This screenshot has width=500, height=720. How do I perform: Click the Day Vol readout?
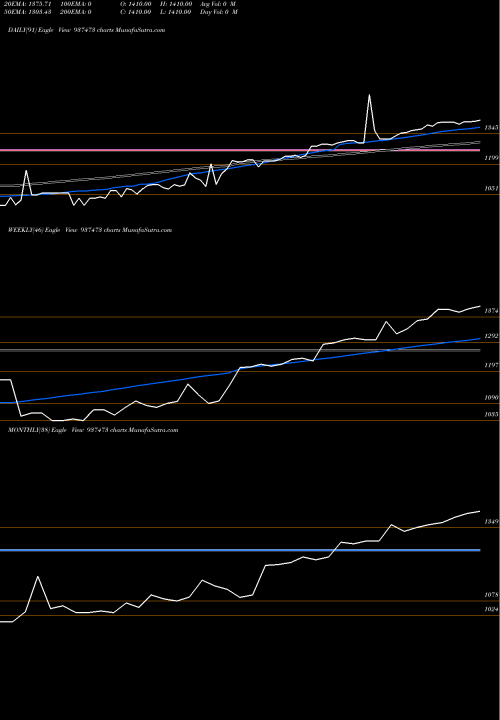tap(219, 12)
